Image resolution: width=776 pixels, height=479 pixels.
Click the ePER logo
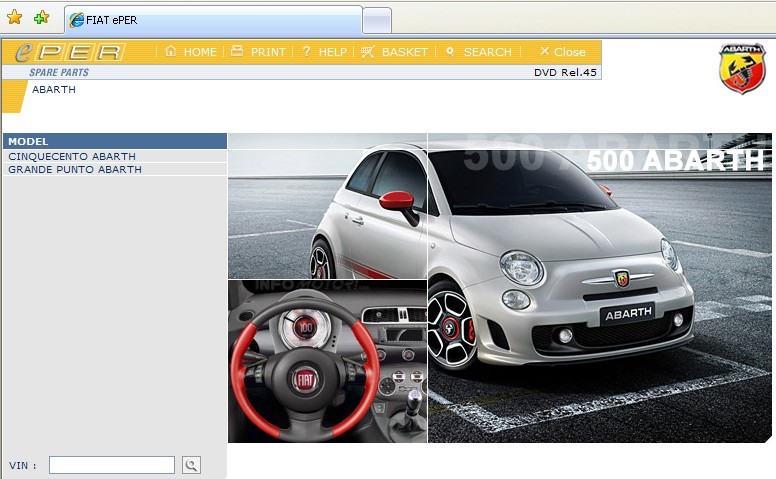pyautogui.click(x=70, y=52)
